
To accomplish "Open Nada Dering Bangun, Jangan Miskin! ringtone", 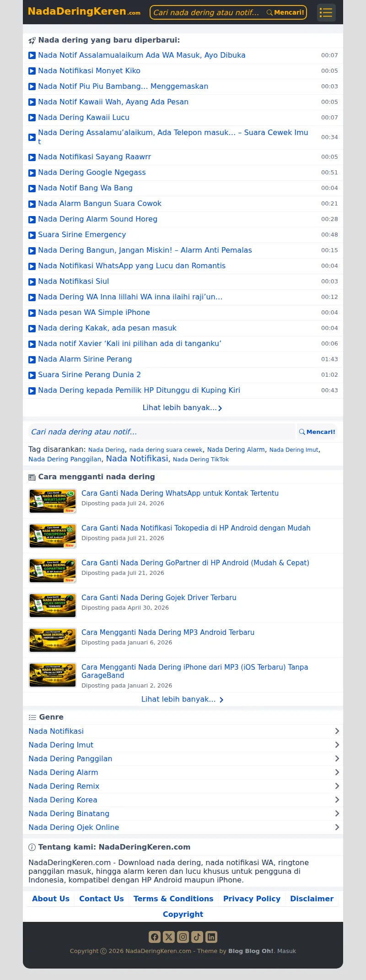I will click(145, 250).
